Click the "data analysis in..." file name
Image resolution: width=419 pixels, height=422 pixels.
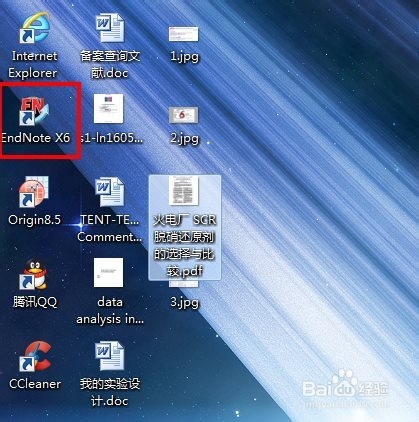[x=110, y=311]
